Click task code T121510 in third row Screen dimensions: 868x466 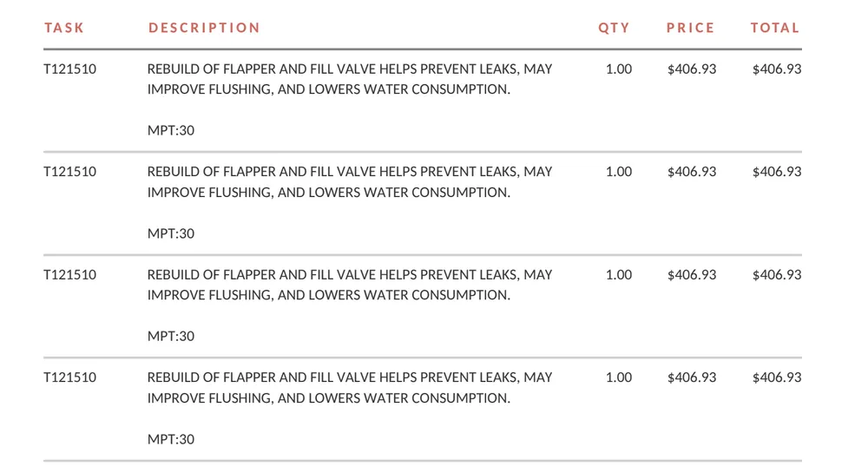click(x=70, y=275)
